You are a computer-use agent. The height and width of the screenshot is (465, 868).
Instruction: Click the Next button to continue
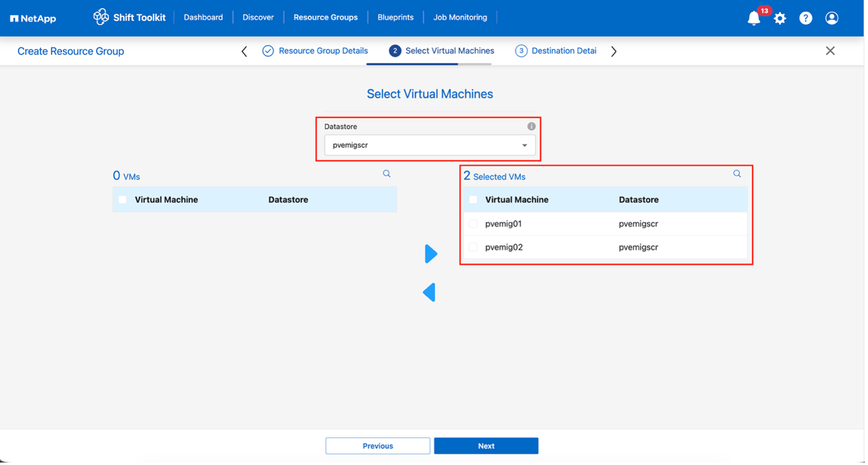(485, 446)
